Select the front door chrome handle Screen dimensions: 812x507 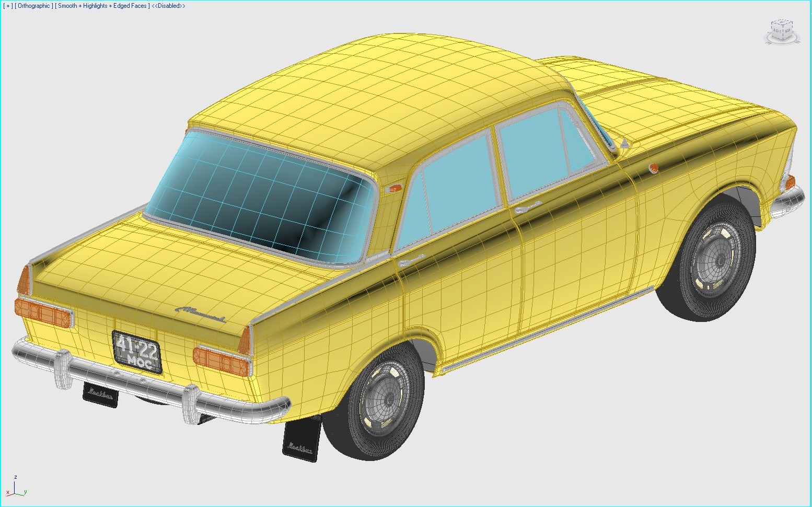[x=528, y=207]
